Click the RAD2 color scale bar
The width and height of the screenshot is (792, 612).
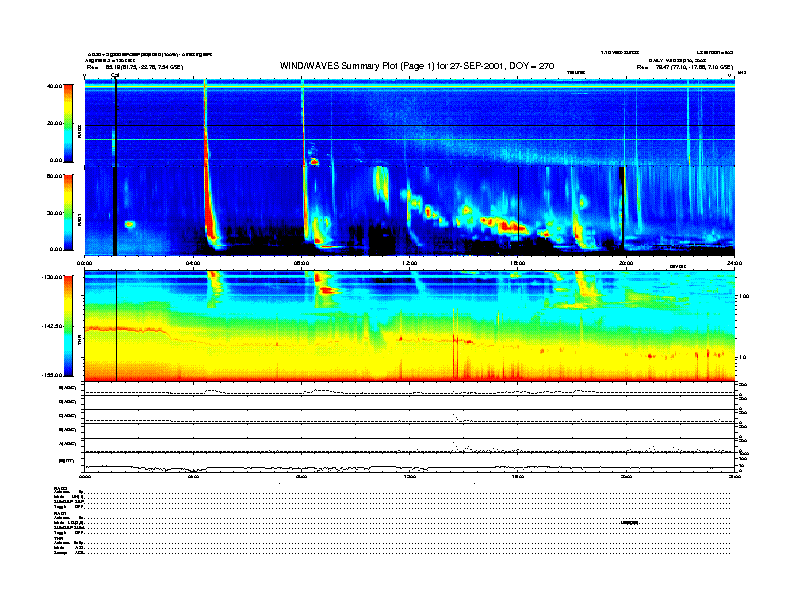tap(68, 123)
